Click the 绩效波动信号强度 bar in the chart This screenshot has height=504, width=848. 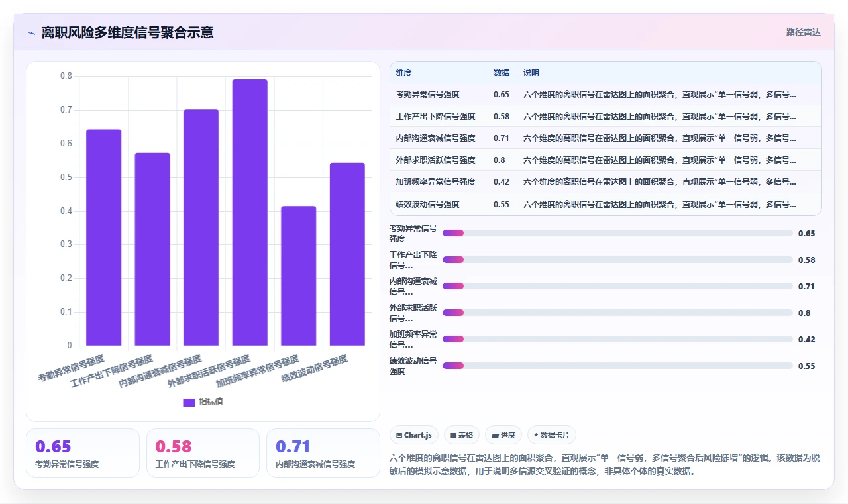[347, 254]
